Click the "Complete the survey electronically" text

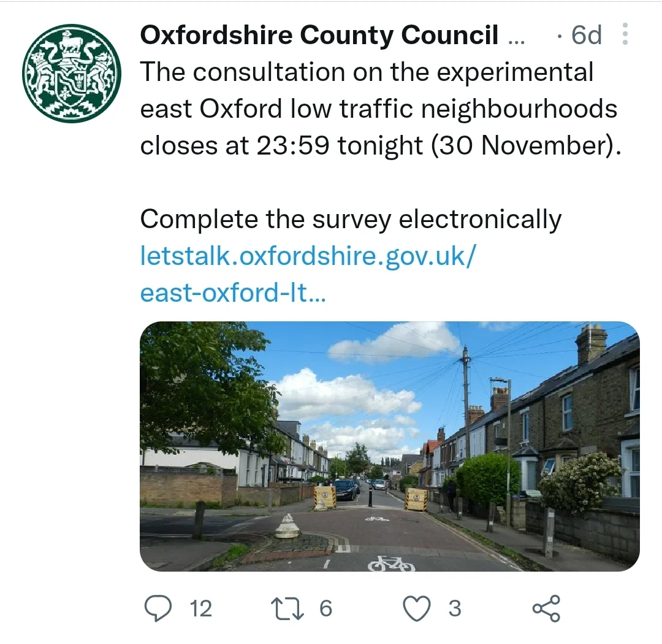click(x=351, y=219)
